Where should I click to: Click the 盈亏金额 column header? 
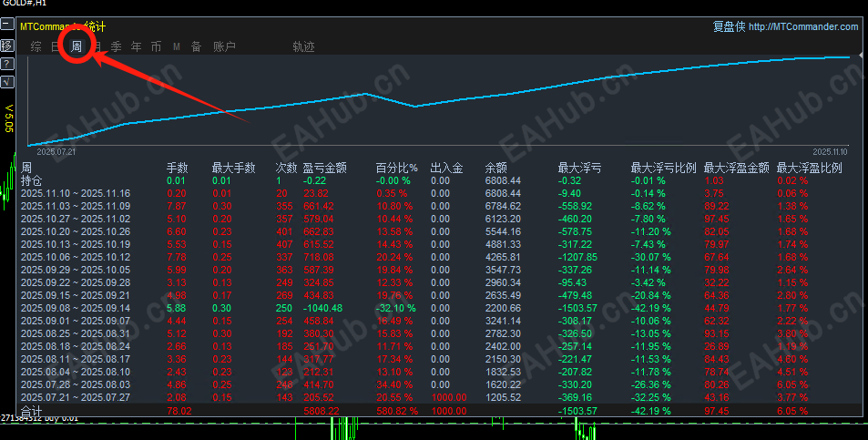pos(325,168)
